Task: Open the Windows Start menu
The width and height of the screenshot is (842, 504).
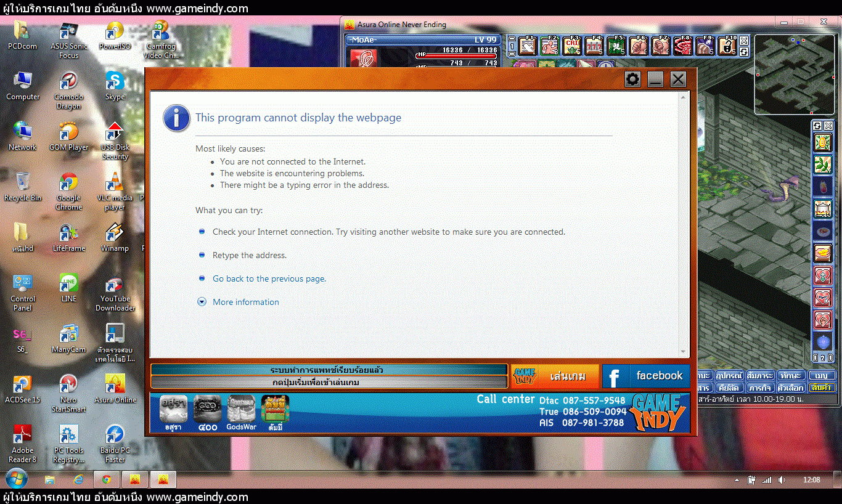Action: click(15, 479)
